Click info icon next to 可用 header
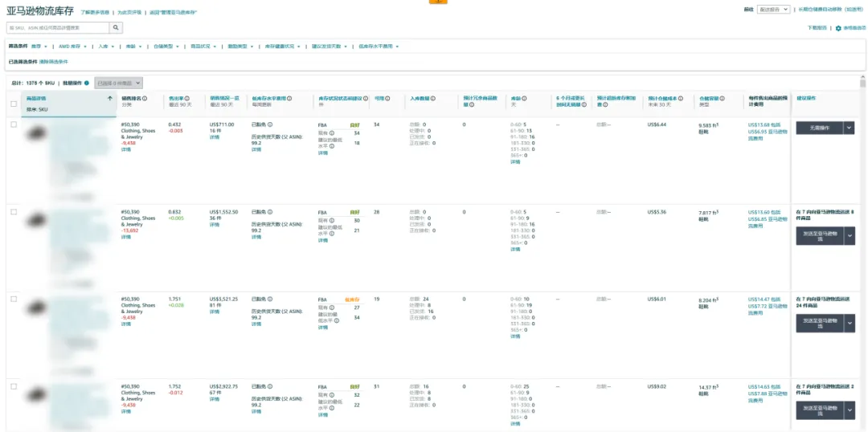 pyautogui.click(x=387, y=99)
